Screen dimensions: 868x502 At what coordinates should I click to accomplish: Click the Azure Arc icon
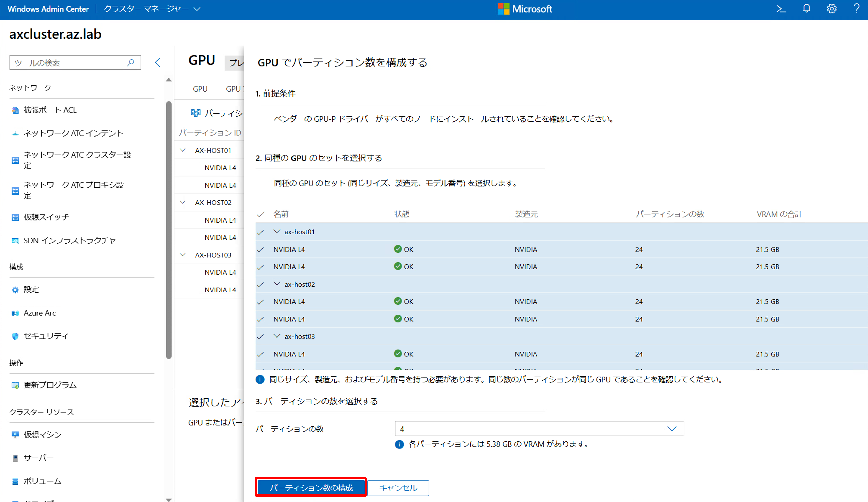click(x=15, y=313)
